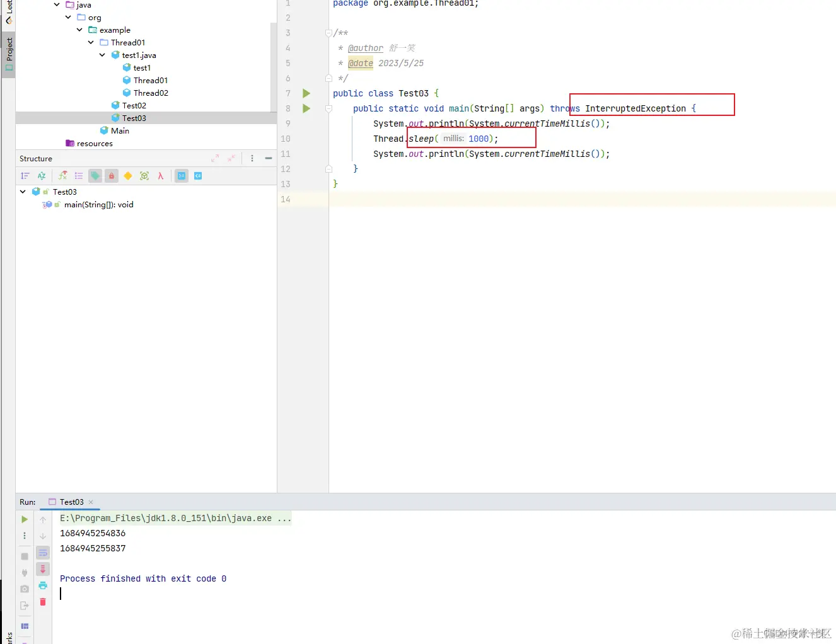Enable autoscroll to source in Structure
Screen dimensions: 836x644
(182, 176)
